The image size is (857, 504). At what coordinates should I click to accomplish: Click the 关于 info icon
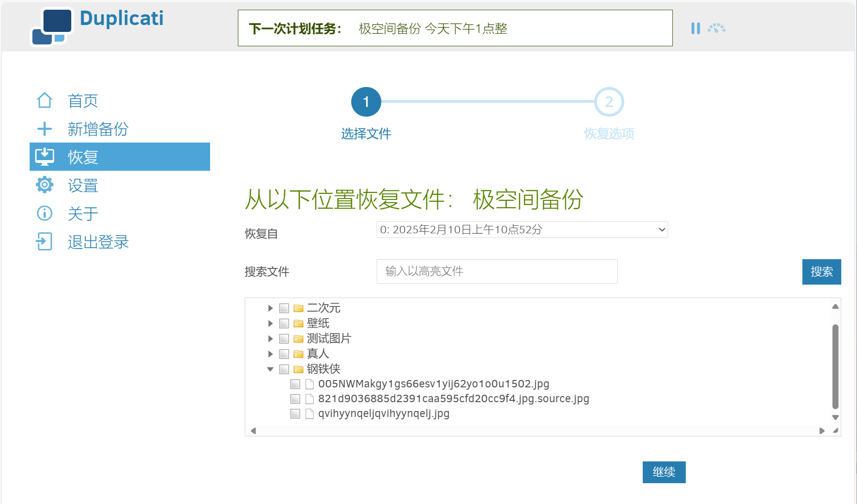pos(44,213)
